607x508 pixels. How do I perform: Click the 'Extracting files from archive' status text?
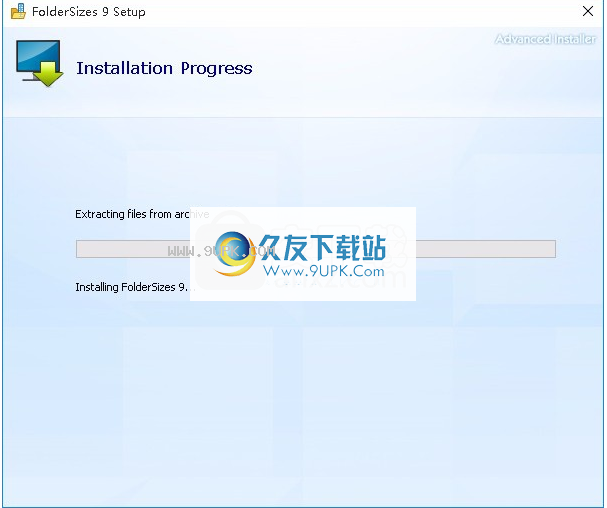click(x=142, y=214)
